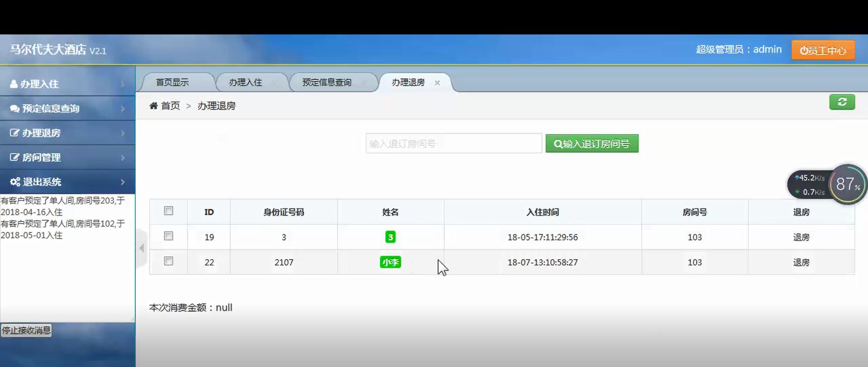Click the green 输入退订房间号 search button

(592, 144)
